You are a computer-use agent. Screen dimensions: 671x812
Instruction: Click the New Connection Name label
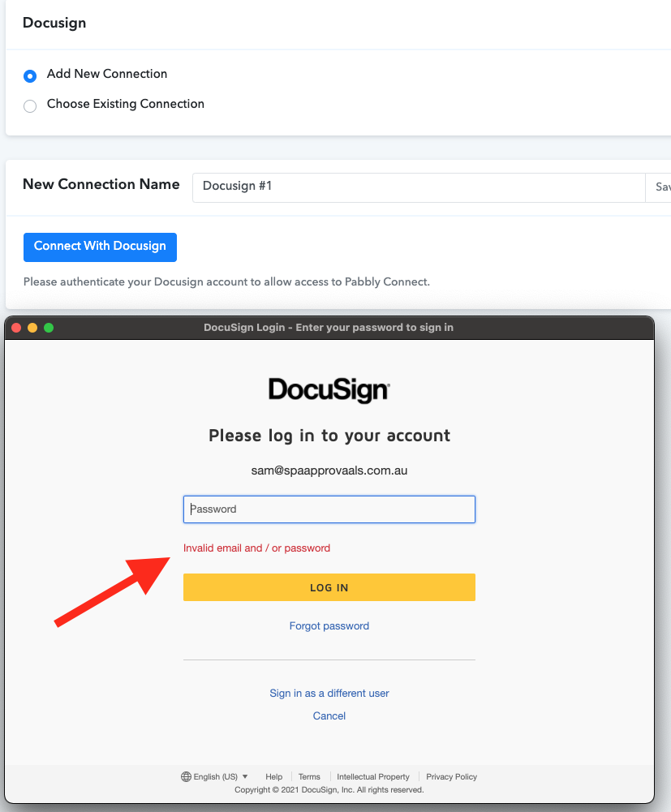tap(101, 184)
